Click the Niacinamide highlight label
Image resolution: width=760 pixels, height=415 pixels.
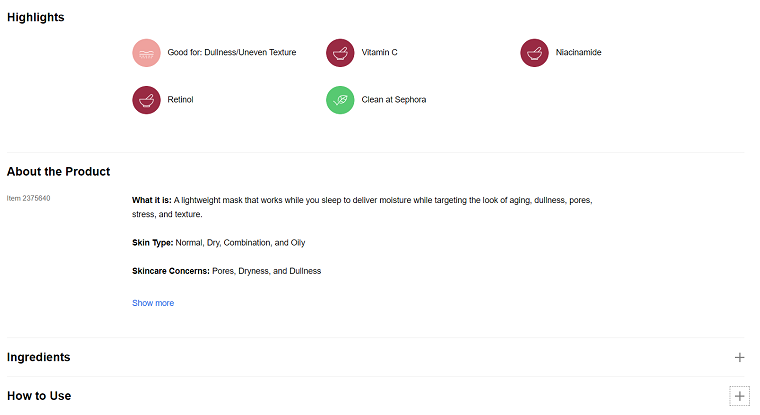578,52
